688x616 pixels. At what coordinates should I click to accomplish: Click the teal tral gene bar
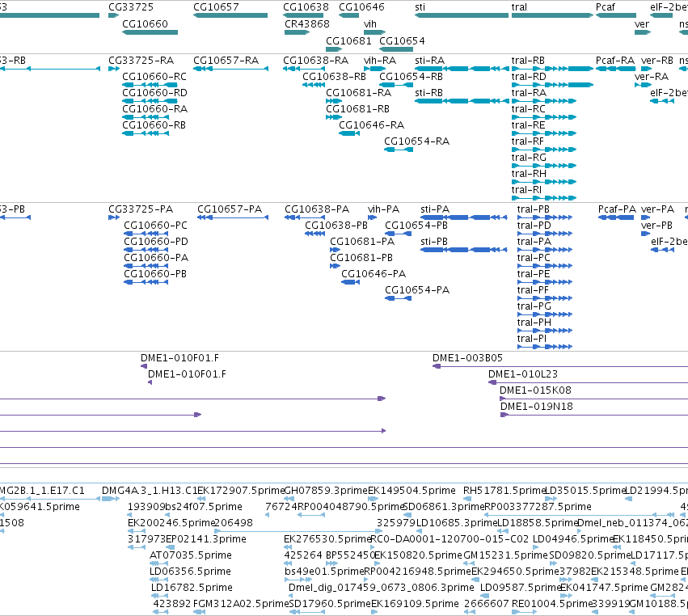point(552,15)
